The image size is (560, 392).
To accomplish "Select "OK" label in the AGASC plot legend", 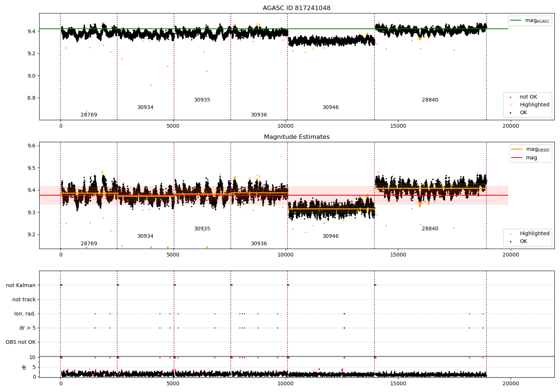I will tap(523, 113).
